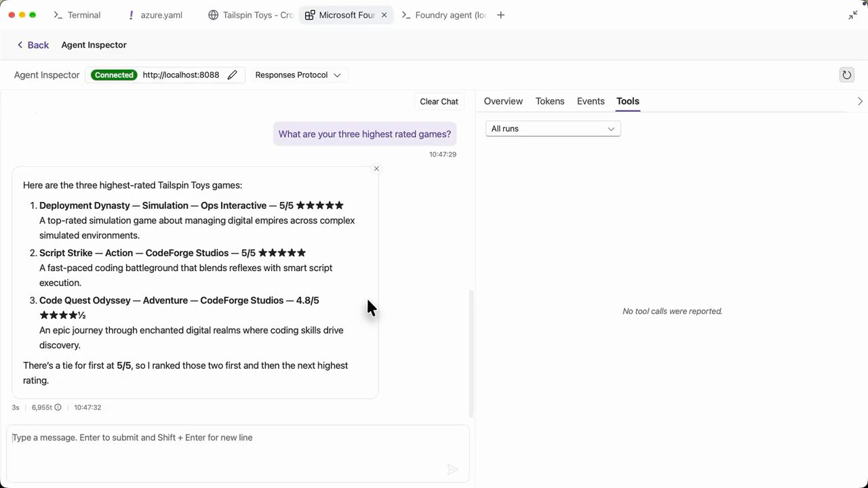Refresh the Agent Inspector with the reload icon

(x=846, y=75)
